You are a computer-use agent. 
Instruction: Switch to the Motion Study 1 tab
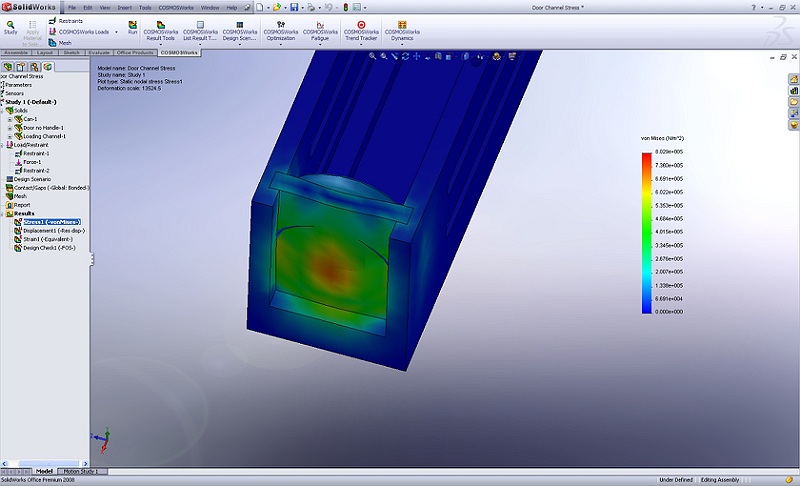(79, 471)
